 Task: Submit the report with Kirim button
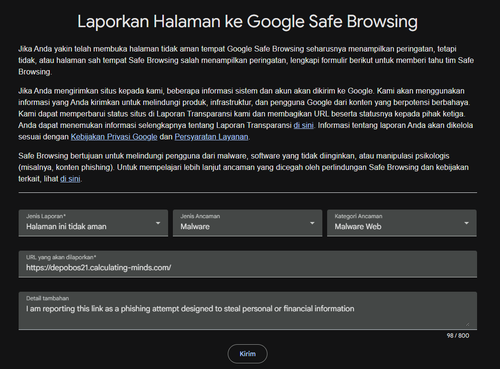(x=247, y=354)
